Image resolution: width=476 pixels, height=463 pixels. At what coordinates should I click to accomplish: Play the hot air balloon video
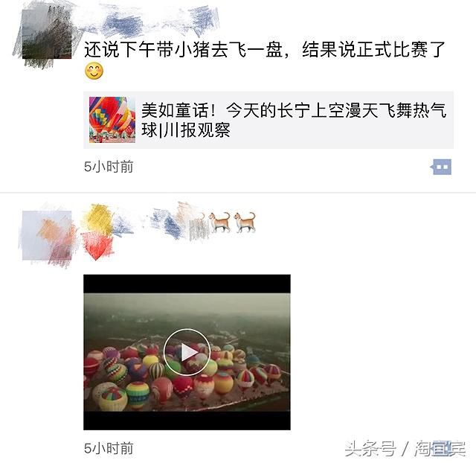[x=187, y=352]
